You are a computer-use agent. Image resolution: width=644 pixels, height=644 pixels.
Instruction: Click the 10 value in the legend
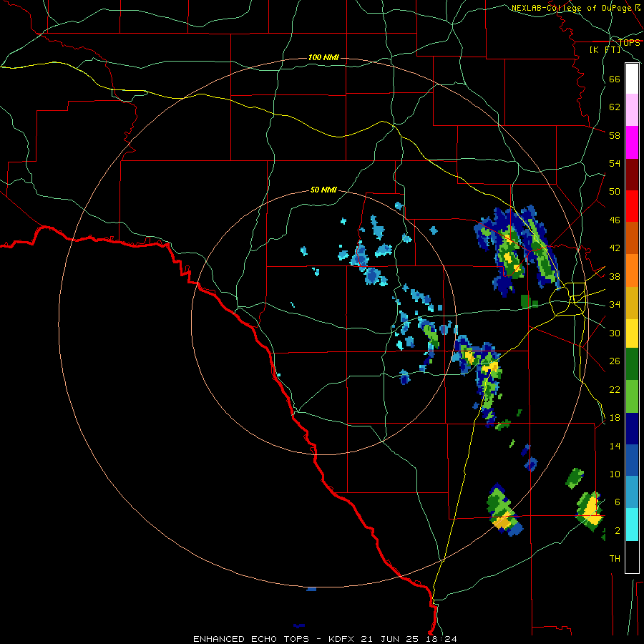(615, 474)
